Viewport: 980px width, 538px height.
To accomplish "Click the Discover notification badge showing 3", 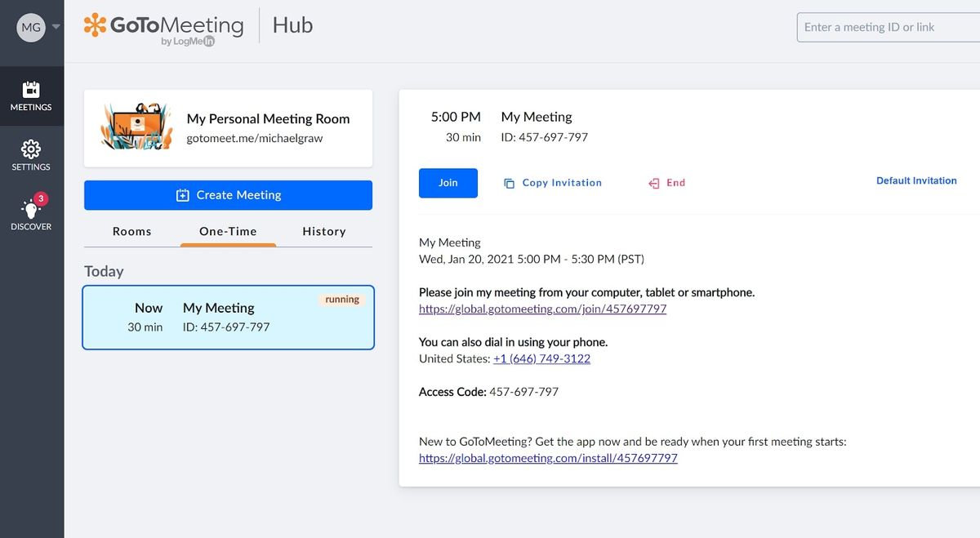I will (42, 198).
